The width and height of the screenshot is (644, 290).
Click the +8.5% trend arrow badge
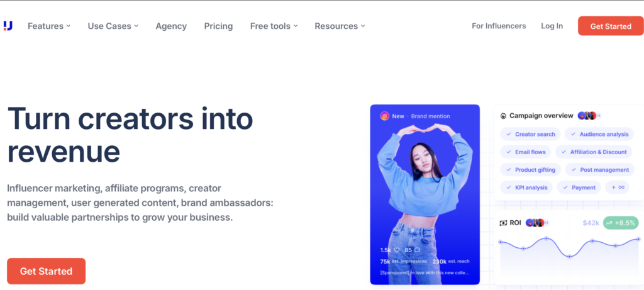tap(621, 223)
